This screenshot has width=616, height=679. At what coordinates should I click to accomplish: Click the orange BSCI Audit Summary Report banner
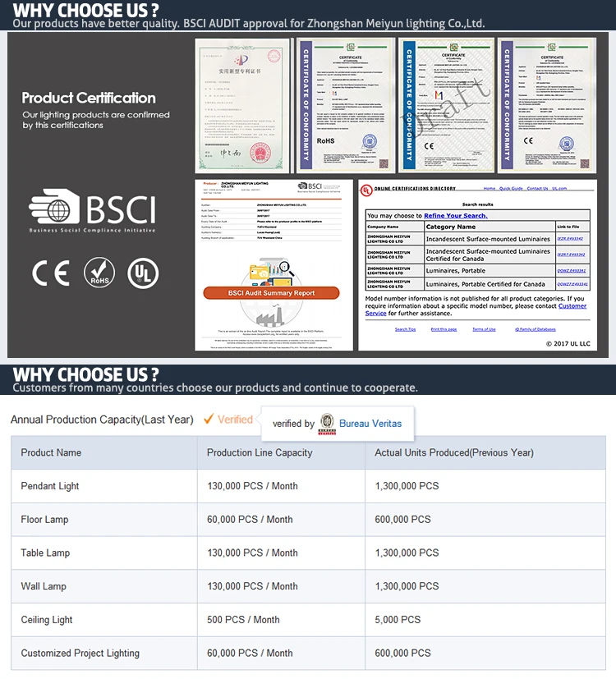pyautogui.click(x=271, y=293)
